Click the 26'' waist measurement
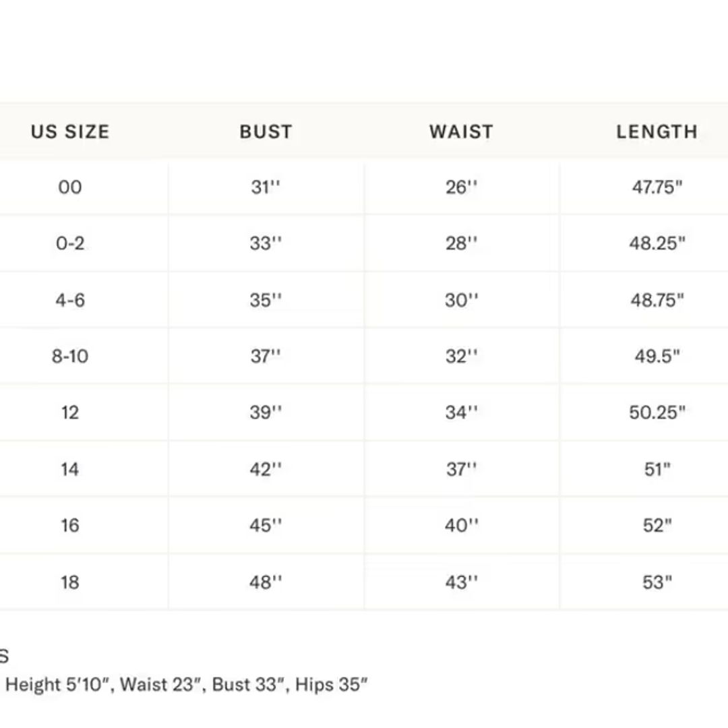This screenshot has height=728, width=728. pyautogui.click(x=461, y=187)
